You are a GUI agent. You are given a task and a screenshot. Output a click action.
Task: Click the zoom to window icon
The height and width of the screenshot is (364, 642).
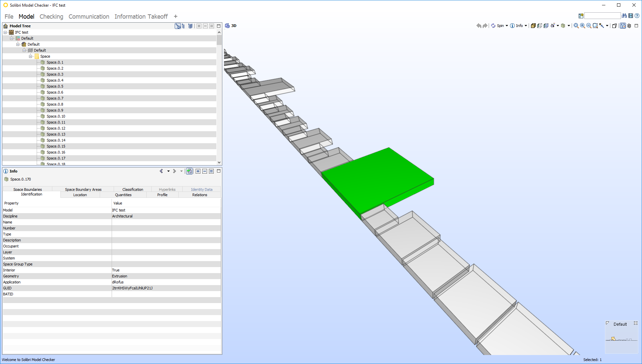point(595,26)
